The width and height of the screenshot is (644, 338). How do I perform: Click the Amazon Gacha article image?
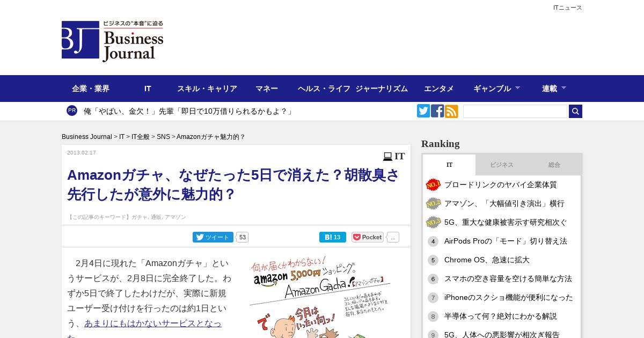[321, 297]
